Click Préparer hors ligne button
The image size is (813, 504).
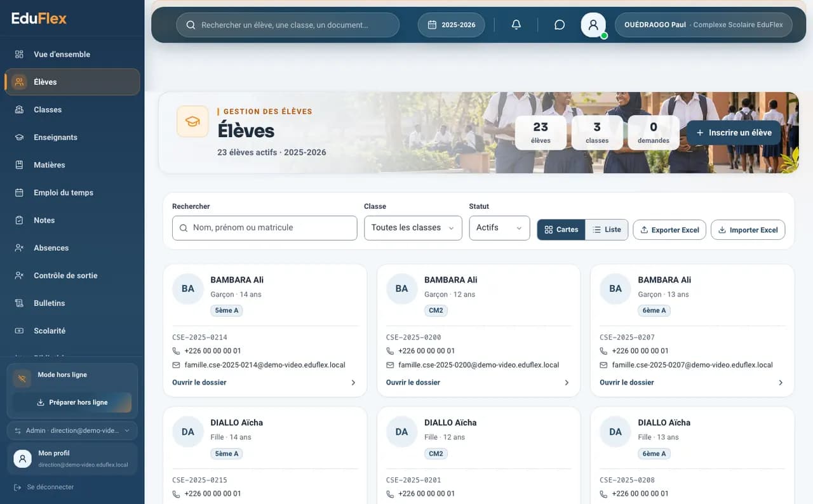tap(72, 402)
